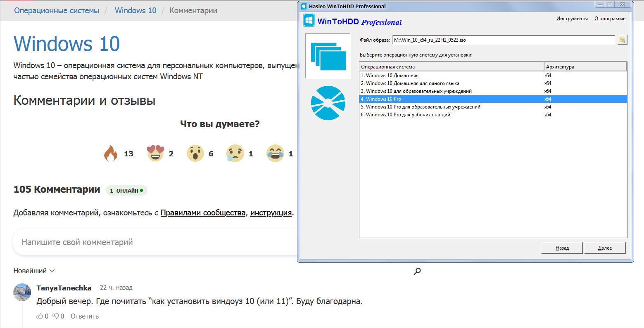The height and width of the screenshot is (328, 644).
Task: Select the 4. Windows 10 Pro row
Action: [493, 99]
